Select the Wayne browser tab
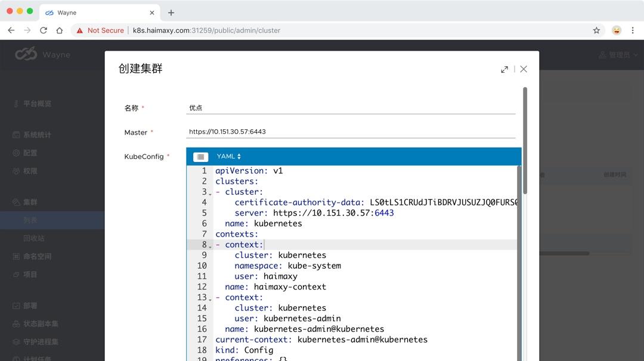The width and height of the screenshot is (644, 361). (x=98, y=13)
